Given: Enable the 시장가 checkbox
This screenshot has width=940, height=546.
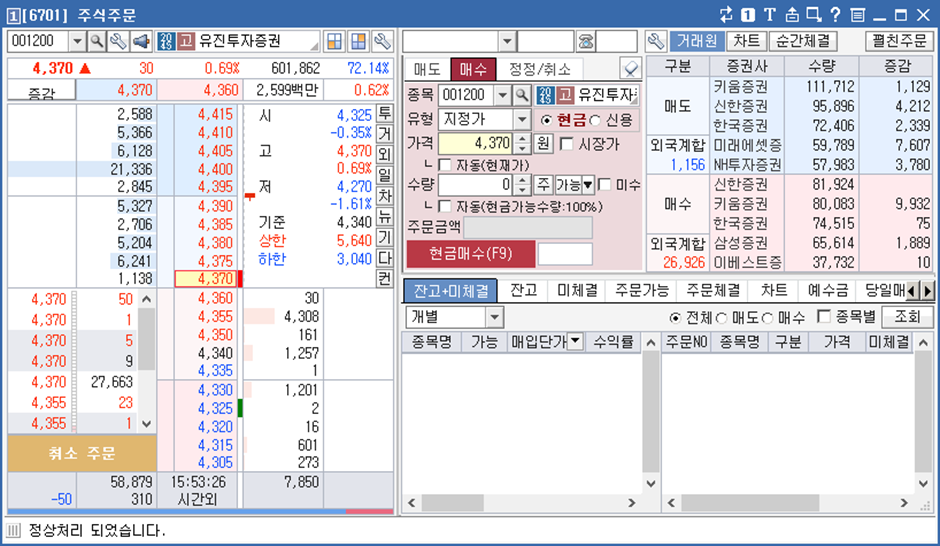Looking at the screenshot, I should click(567, 144).
